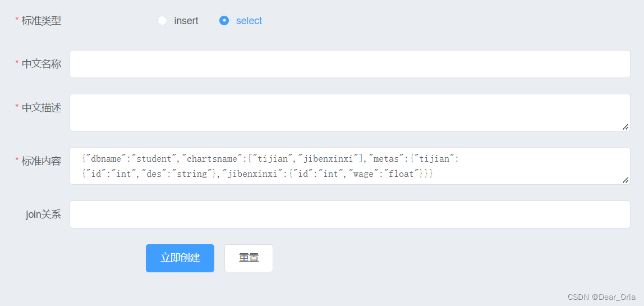Click the 重置 button
The height and width of the screenshot is (306, 644).
tap(249, 258)
